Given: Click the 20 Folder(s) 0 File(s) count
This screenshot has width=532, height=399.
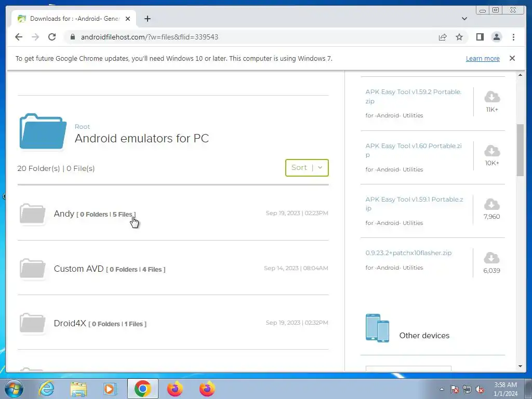Looking at the screenshot, I should point(56,168).
